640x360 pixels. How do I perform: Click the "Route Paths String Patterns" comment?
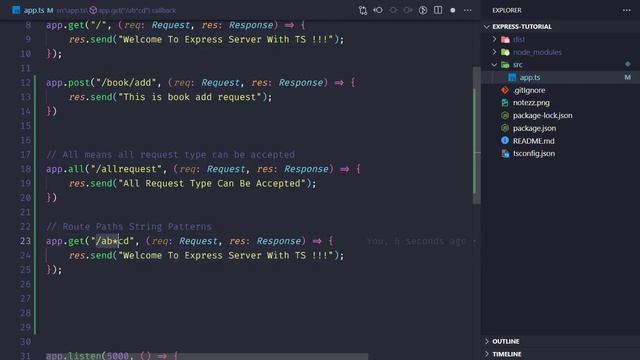pyautogui.click(x=129, y=227)
